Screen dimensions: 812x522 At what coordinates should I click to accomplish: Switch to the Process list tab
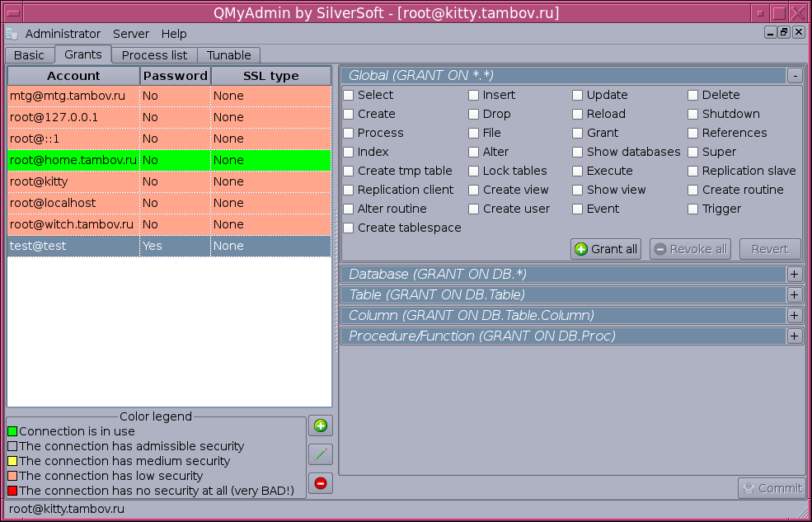[x=154, y=55]
